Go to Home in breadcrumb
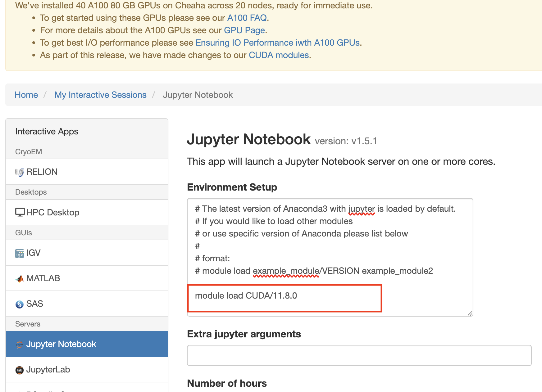Viewport: 542px width, 392px height. [x=26, y=95]
